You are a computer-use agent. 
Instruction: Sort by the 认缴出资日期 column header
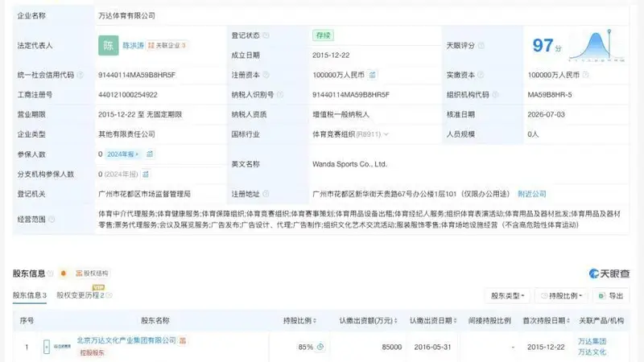click(x=433, y=320)
